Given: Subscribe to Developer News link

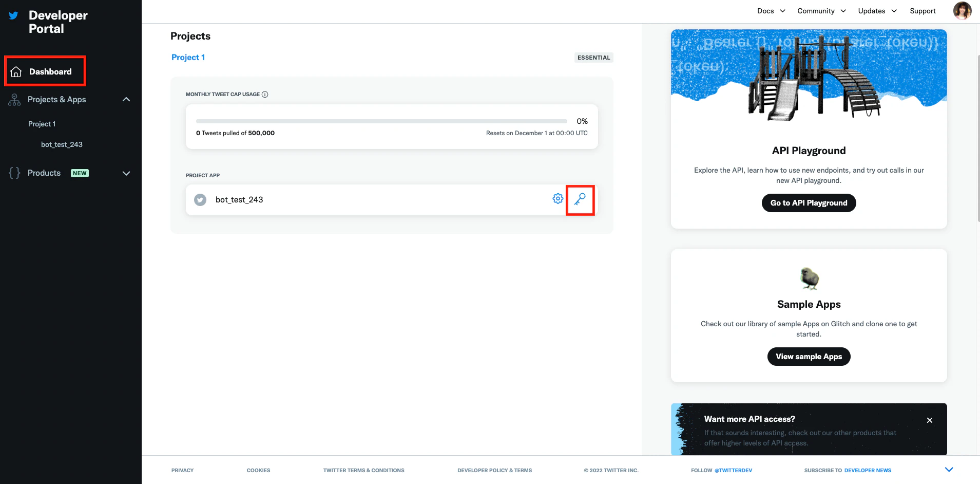Looking at the screenshot, I should 868,471.
